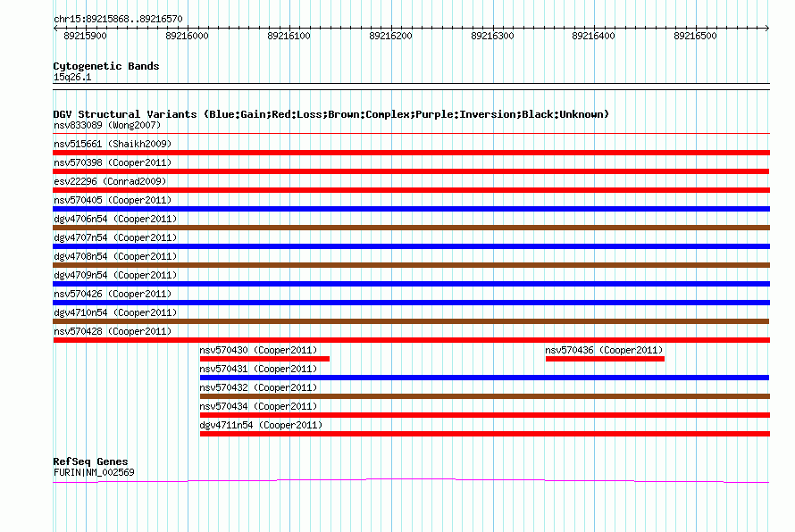795x532 pixels.
Task: Click the red bar under nsv570428
Action: pyautogui.click(x=411, y=340)
